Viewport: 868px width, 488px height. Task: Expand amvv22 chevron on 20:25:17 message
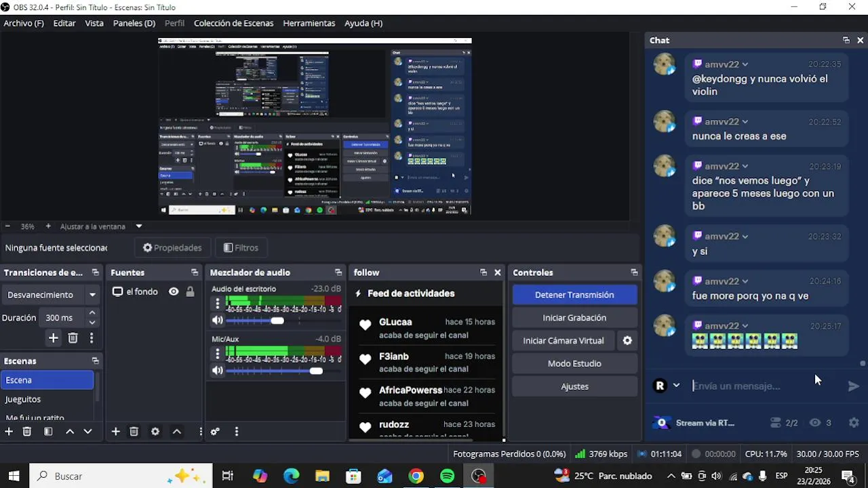pos(745,326)
